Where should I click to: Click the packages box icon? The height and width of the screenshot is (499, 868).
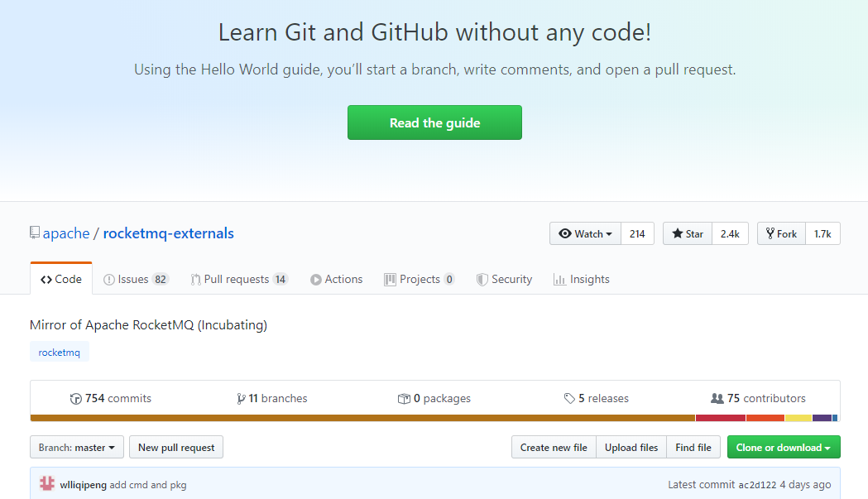pyautogui.click(x=404, y=399)
